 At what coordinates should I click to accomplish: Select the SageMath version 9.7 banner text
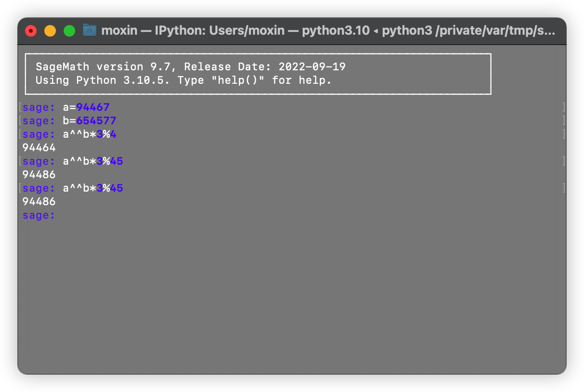point(190,67)
